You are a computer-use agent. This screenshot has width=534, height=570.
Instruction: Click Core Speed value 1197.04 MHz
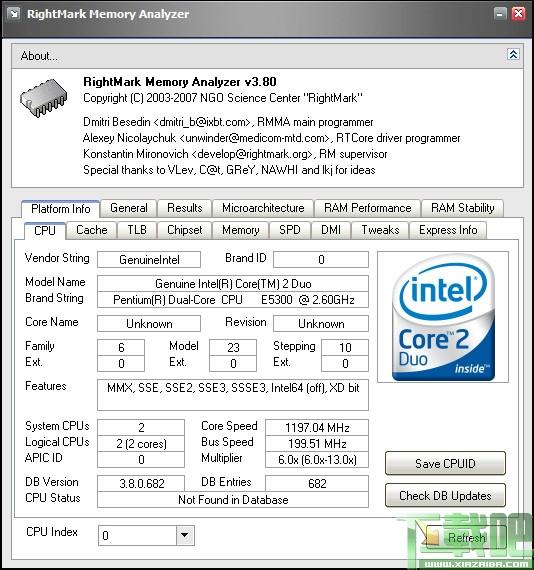[x=317, y=428]
